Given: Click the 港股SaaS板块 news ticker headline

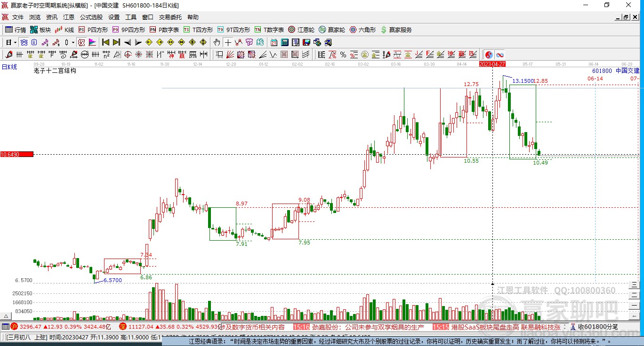Looking at the screenshot, I should (x=506, y=327).
